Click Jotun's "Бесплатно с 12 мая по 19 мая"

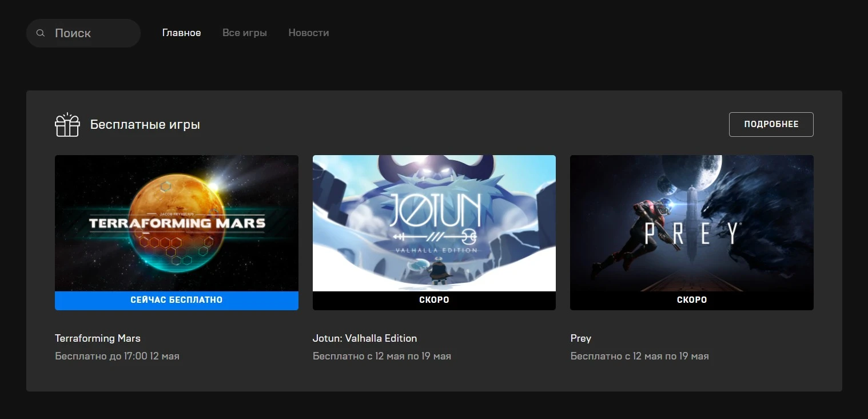[x=382, y=356]
